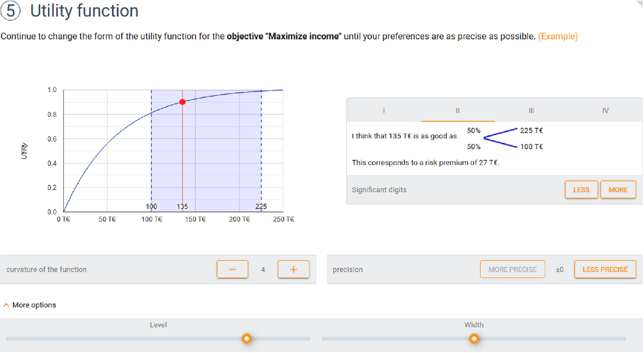The width and height of the screenshot is (644, 353).
Task: Open tab III
Action: [x=531, y=110]
